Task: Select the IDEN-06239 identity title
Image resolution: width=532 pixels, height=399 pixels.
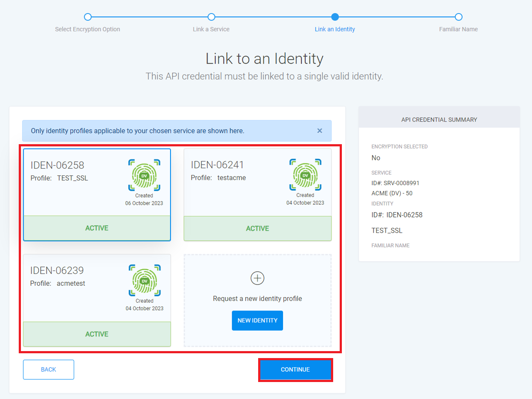Action: [57, 271]
